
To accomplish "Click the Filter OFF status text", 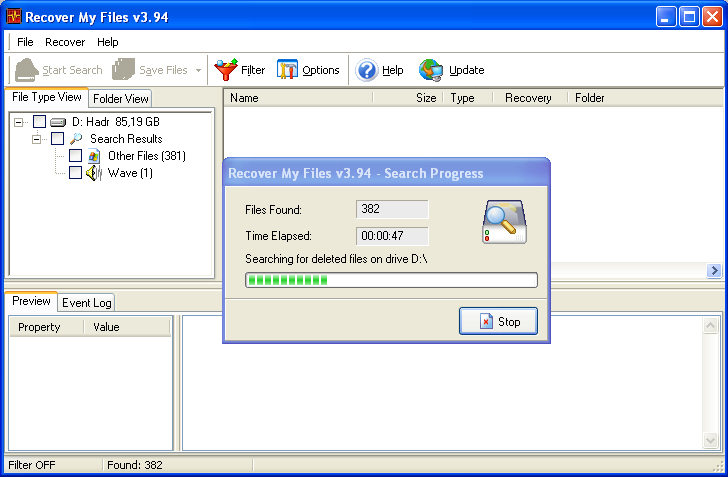I will [32, 465].
